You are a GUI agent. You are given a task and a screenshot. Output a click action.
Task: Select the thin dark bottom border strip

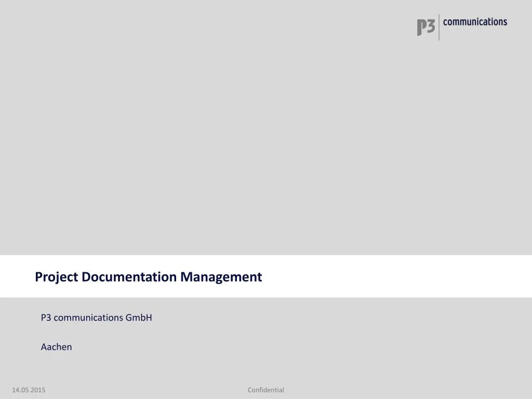[x=266, y=397]
